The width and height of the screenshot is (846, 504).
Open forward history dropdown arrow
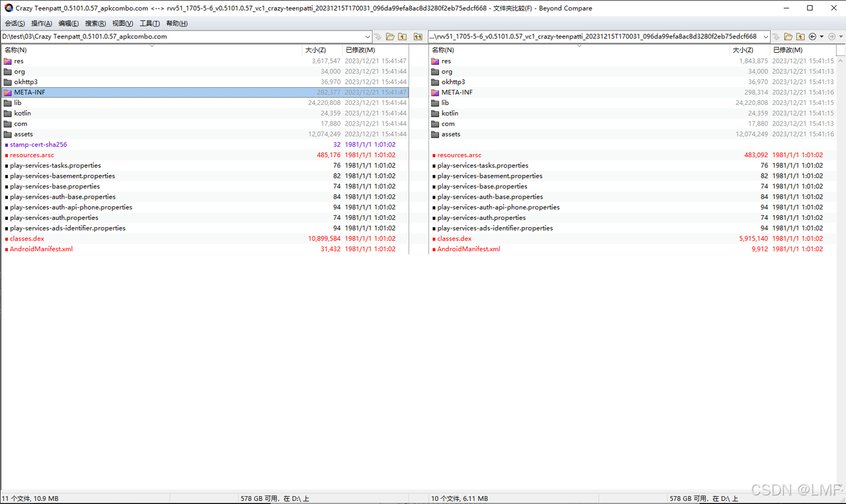pos(841,36)
